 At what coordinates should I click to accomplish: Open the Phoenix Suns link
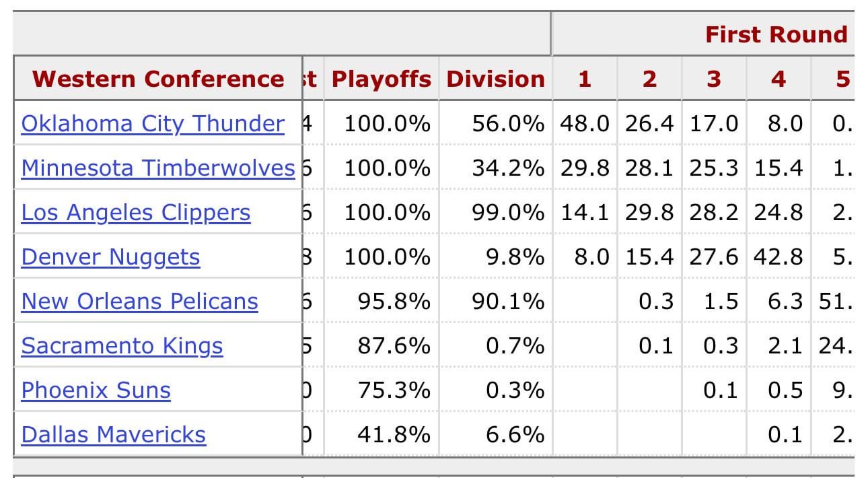click(x=96, y=390)
